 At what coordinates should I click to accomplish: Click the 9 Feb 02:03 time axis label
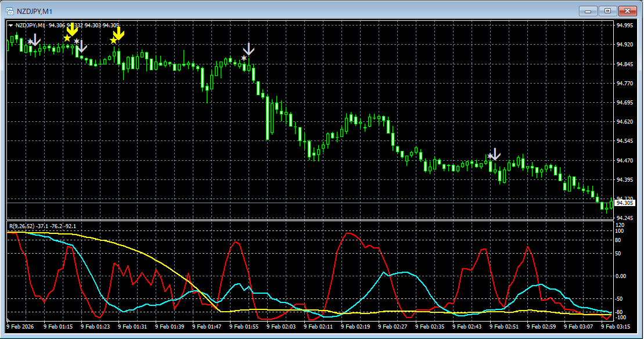click(280, 327)
